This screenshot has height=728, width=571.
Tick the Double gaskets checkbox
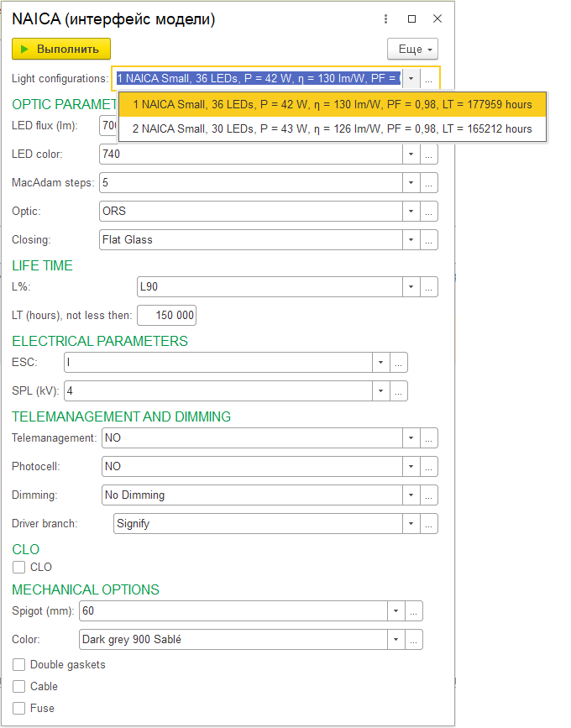click(19, 665)
